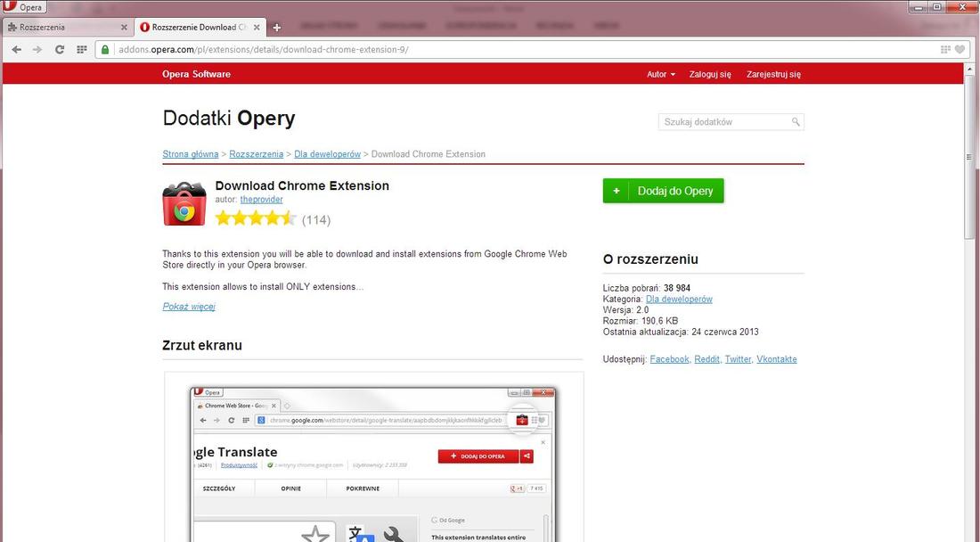Reload the page

[60, 49]
